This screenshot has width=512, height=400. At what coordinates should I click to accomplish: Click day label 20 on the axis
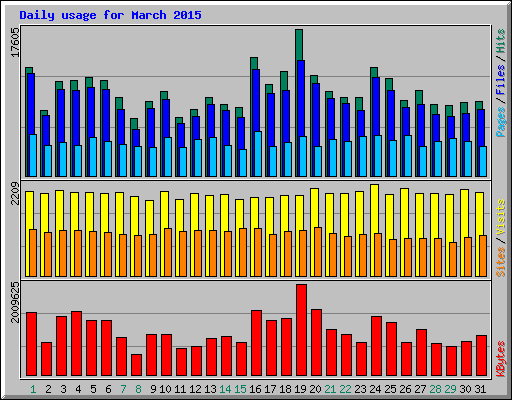coord(315,389)
